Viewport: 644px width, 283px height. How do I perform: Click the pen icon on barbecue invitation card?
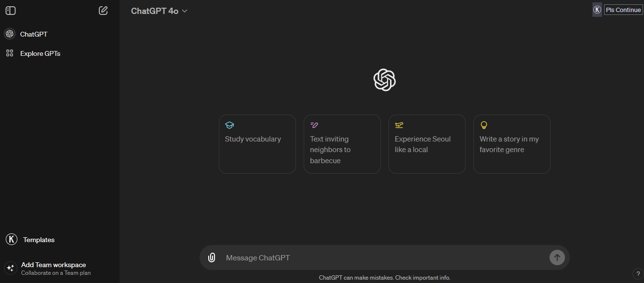(314, 125)
